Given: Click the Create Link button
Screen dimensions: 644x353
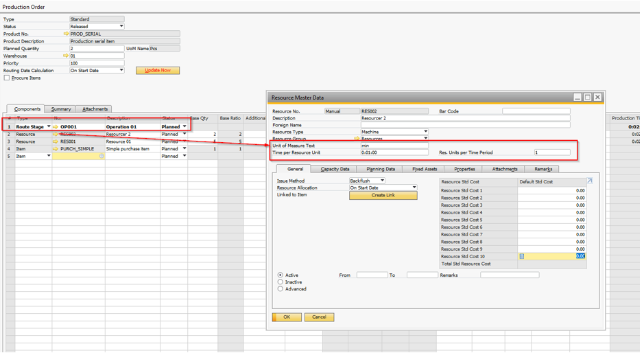Looking at the screenshot, I should tap(383, 196).
